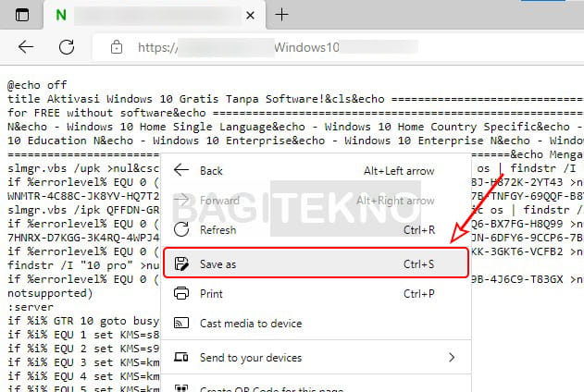Click the '@echo off' text line
This screenshot has width=584, height=392.
pyautogui.click(x=37, y=83)
